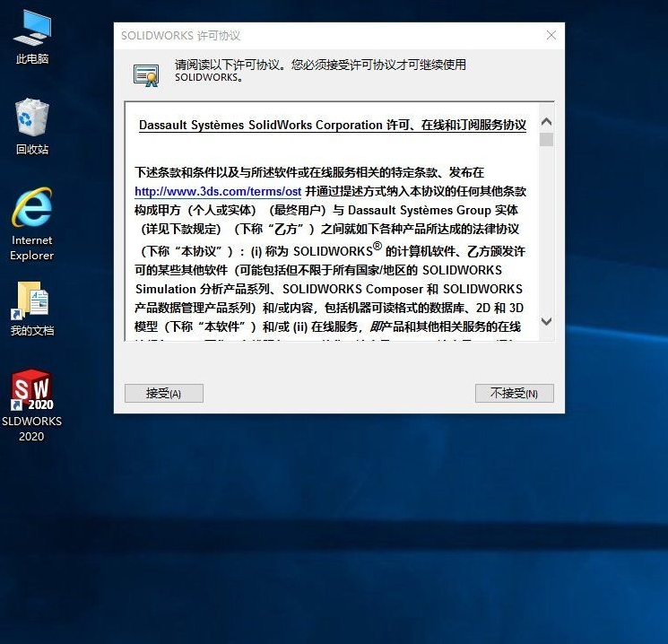Click the line containing SOLIDWORKS Composer
Image resolution: width=668 pixels, height=644 pixels.
(x=329, y=289)
